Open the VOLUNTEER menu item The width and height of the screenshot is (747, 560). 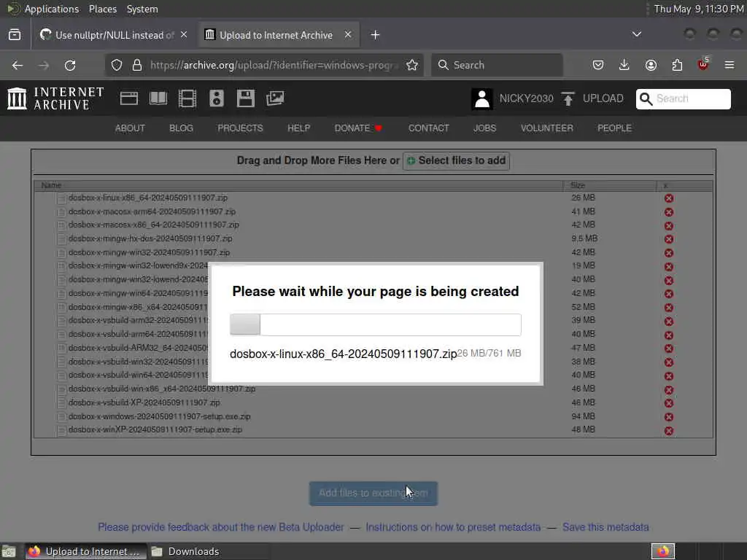pos(547,128)
